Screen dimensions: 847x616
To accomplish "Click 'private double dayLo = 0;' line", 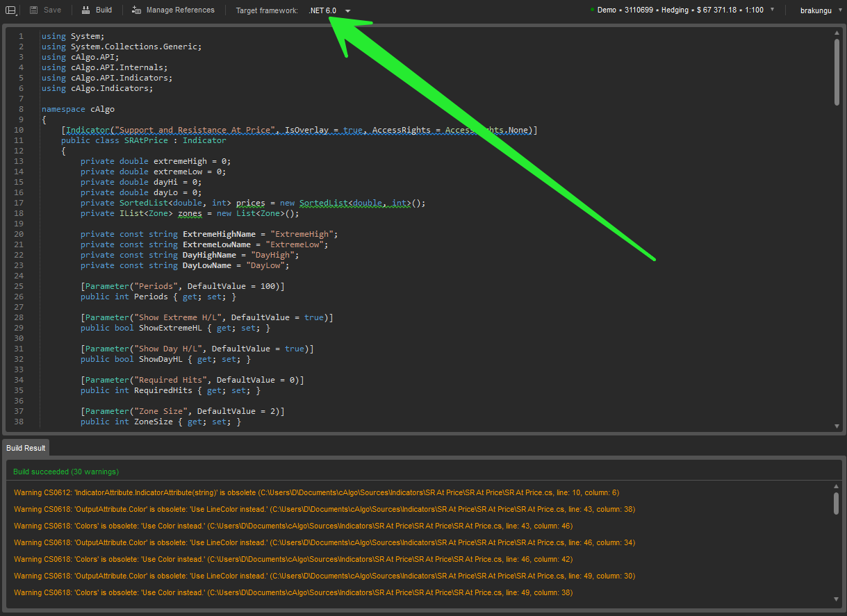I will pos(141,192).
